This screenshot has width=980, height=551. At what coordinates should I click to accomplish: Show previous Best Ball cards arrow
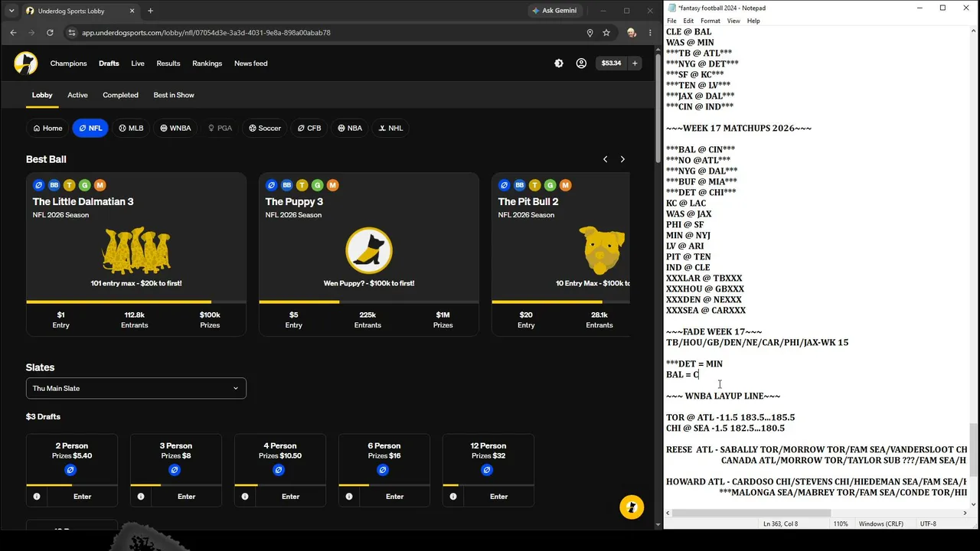pos(605,159)
